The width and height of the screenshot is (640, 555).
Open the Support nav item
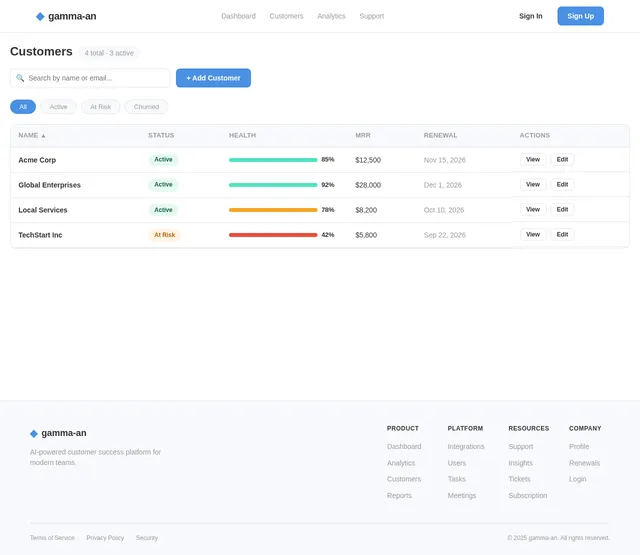[x=371, y=16]
